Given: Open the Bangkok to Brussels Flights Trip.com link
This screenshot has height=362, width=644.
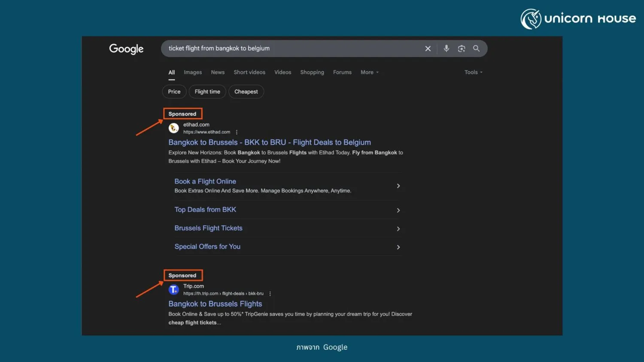Looking at the screenshot, I should point(215,304).
